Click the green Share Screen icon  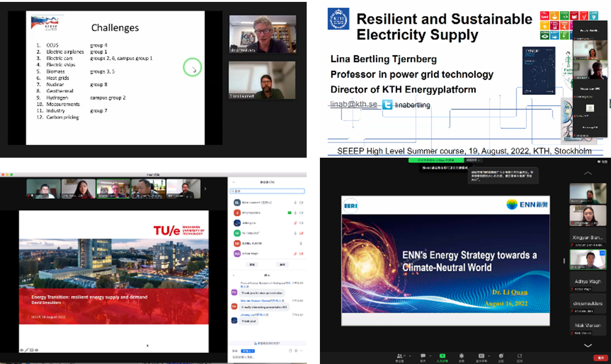pyautogui.click(x=442, y=356)
